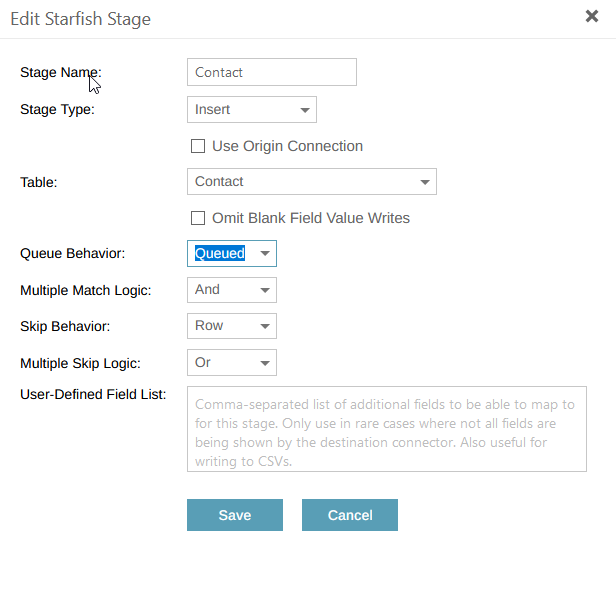Open the Stage Type dropdown
Image resolution: width=616 pixels, height=612 pixels.
(x=251, y=110)
